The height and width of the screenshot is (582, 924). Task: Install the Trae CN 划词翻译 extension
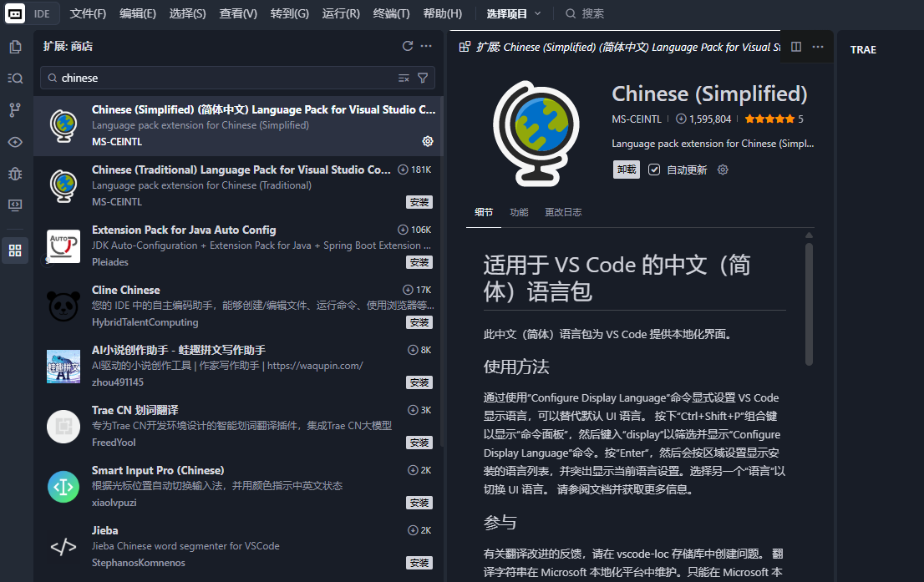point(419,443)
